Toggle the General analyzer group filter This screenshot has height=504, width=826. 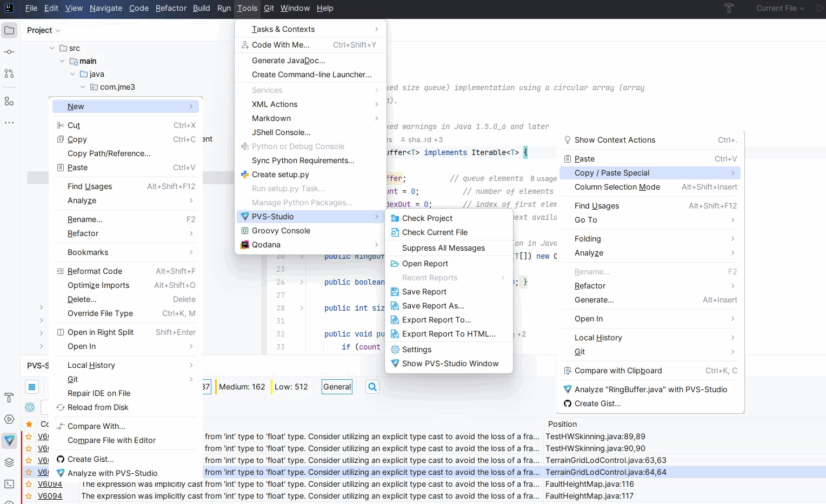pyautogui.click(x=337, y=387)
